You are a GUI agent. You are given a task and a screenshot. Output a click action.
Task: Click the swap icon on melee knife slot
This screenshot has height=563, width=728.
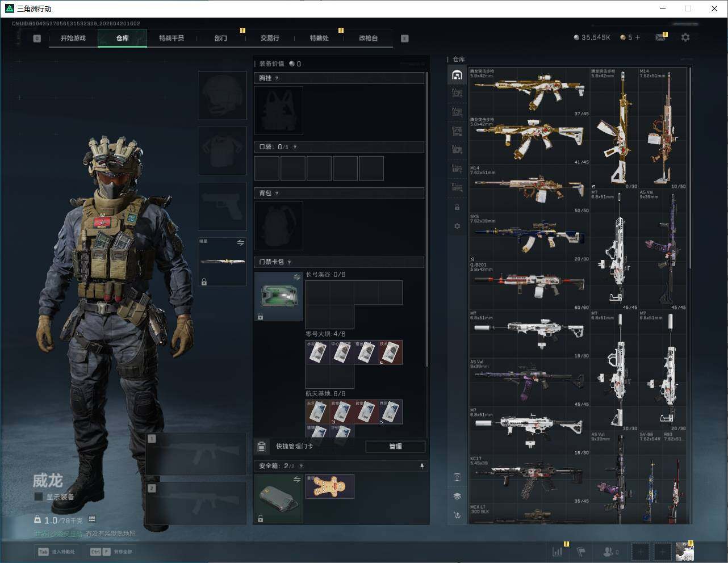pyautogui.click(x=241, y=243)
